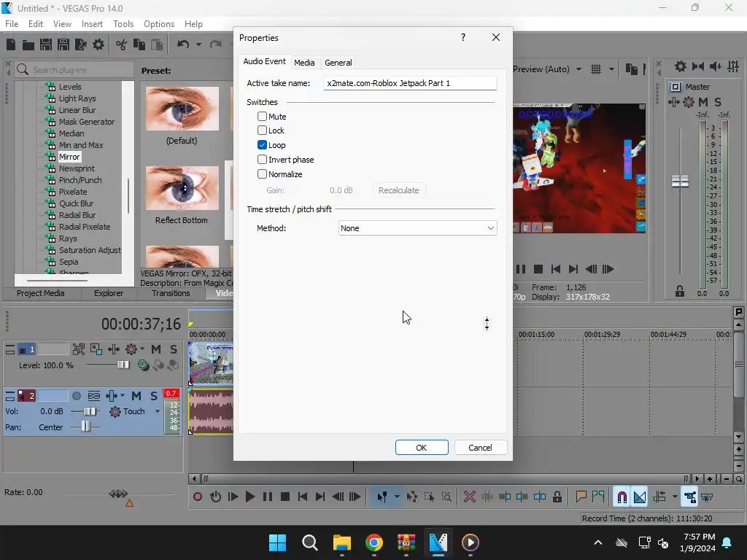747x560 pixels.
Task: Click track 1 automation settings gear
Action: point(131,349)
